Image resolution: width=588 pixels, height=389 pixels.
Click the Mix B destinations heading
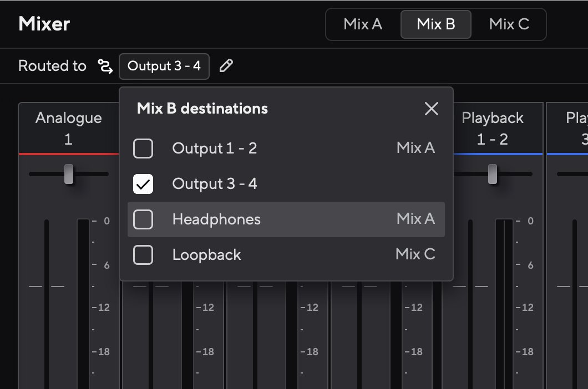pos(202,109)
